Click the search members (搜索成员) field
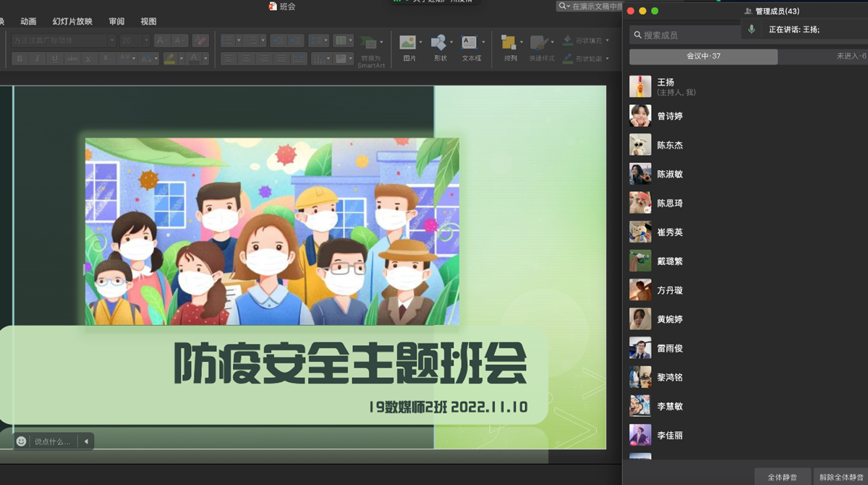Viewport: 868px width, 485px height. click(684, 35)
